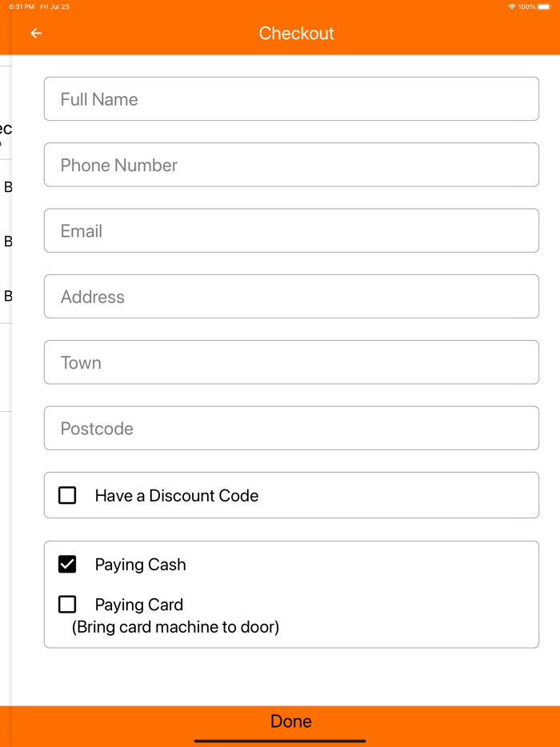The height and width of the screenshot is (747, 560).
Task: Select the Address text box
Action: (291, 297)
